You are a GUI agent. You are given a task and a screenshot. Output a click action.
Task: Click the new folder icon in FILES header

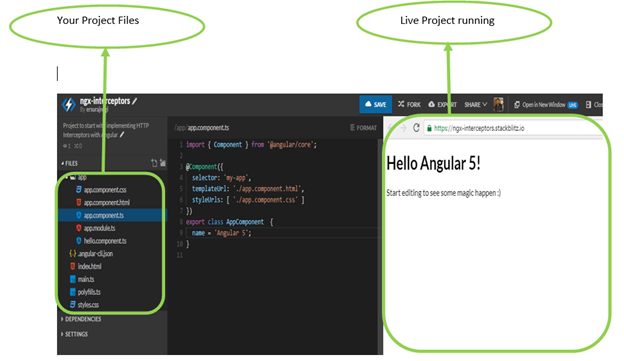[162, 163]
